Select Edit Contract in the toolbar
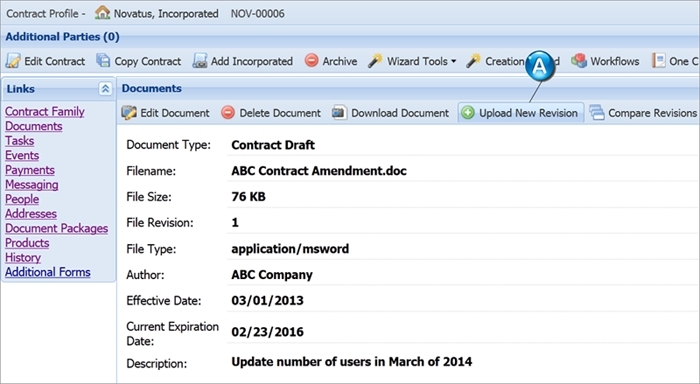The width and height of the screenshot is (700, 384). 45,61
